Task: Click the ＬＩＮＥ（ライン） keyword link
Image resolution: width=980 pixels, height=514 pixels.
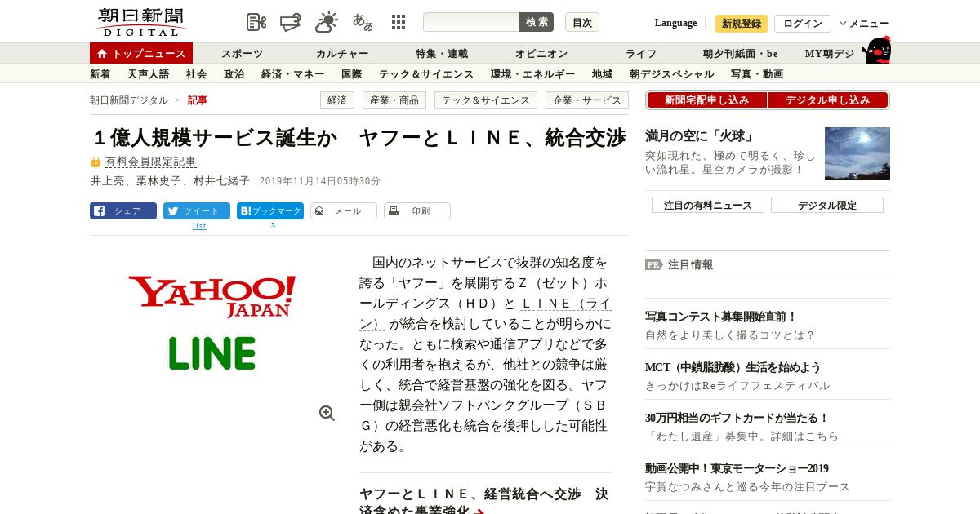Action: tap(485, 314)
